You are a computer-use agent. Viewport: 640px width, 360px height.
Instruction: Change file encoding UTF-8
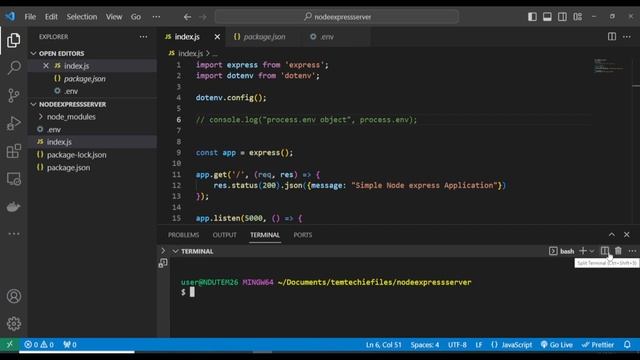click(457, 345)
